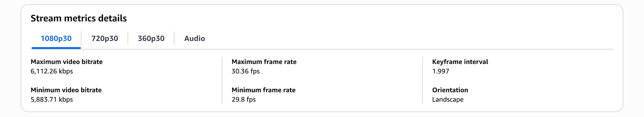Image resolution: width=644 pixels, height=117 pixels.
Task: Select the 360p30 tab
Action: 151,38
